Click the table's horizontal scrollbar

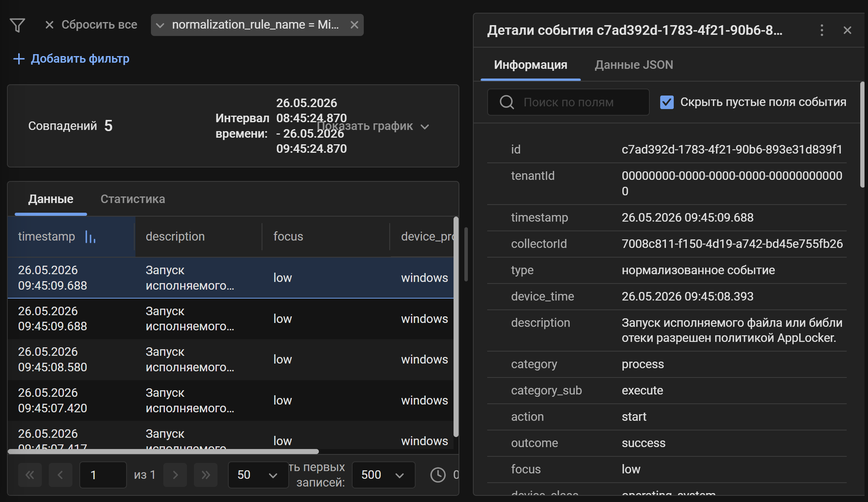click(163, 451)
